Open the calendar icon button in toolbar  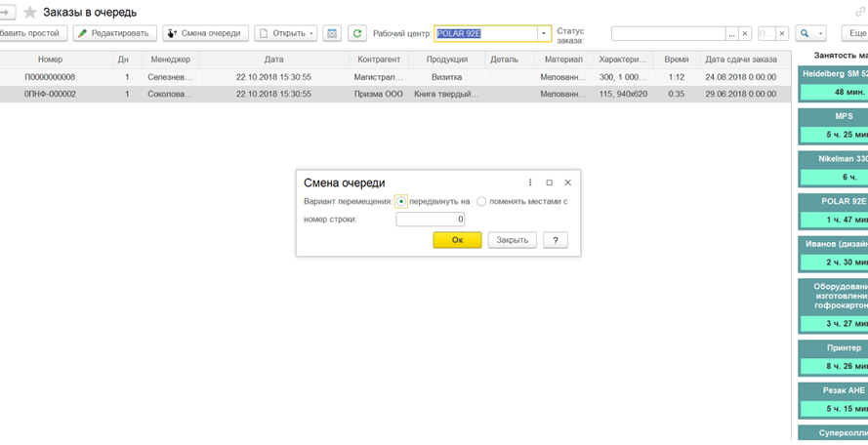(332, 33)
